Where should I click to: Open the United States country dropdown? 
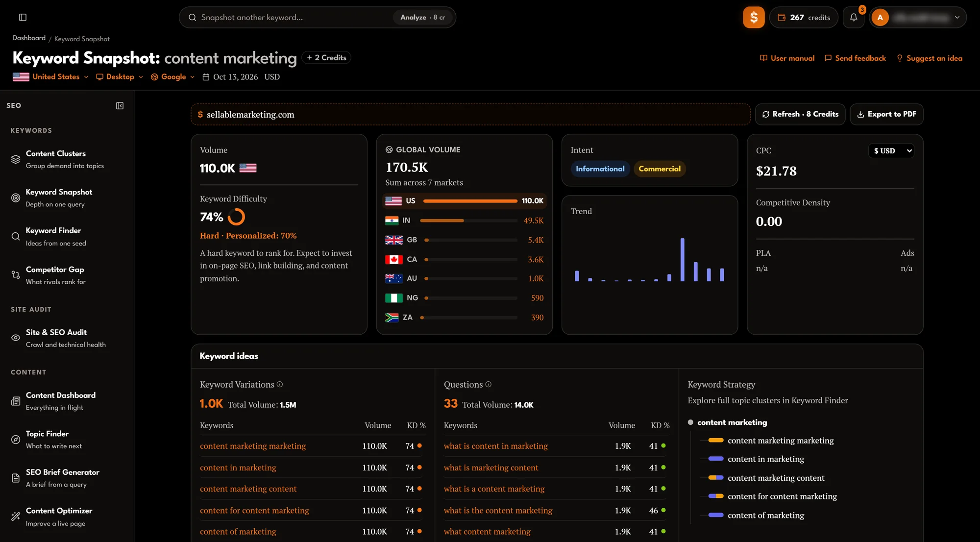point(51,77)
